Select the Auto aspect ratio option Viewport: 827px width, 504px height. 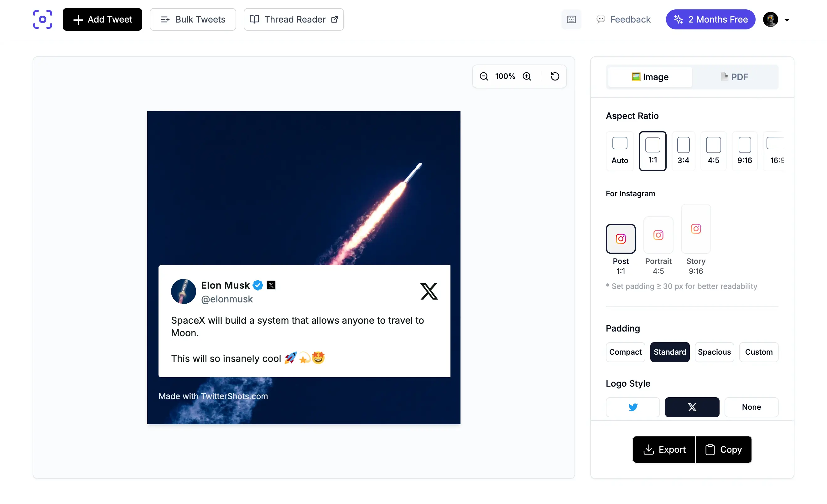tap(620, 151)
